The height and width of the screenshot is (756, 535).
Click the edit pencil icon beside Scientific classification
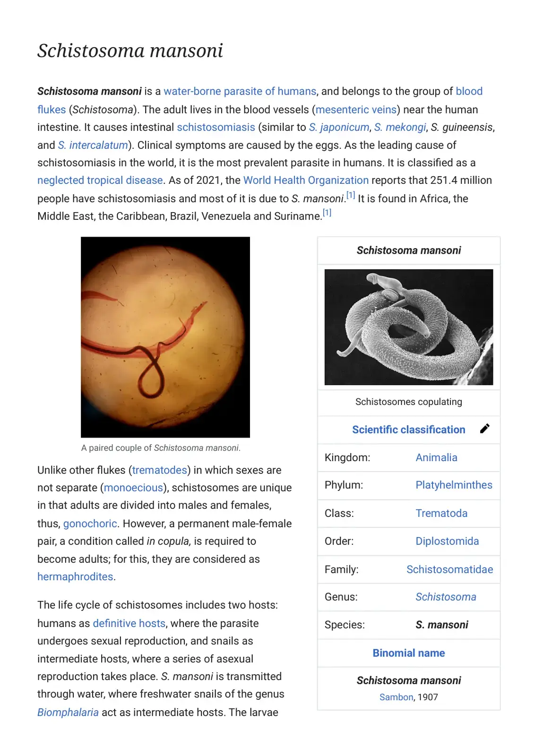pos(484,429)
